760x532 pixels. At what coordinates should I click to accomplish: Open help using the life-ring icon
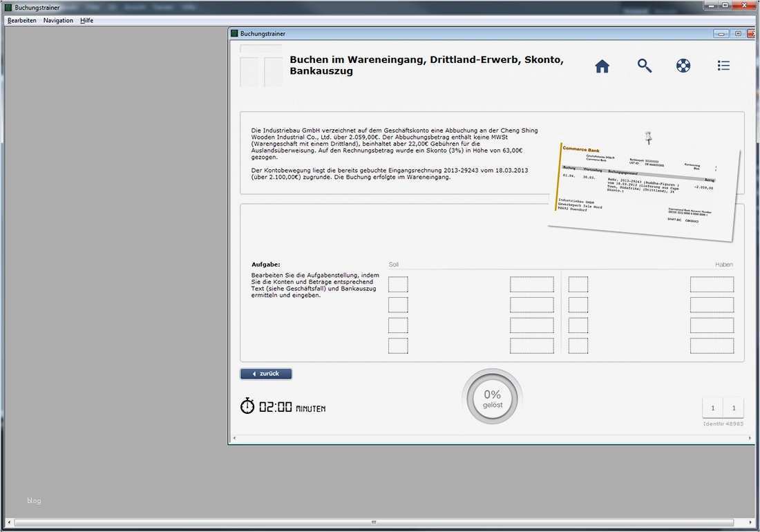(683, 65)
